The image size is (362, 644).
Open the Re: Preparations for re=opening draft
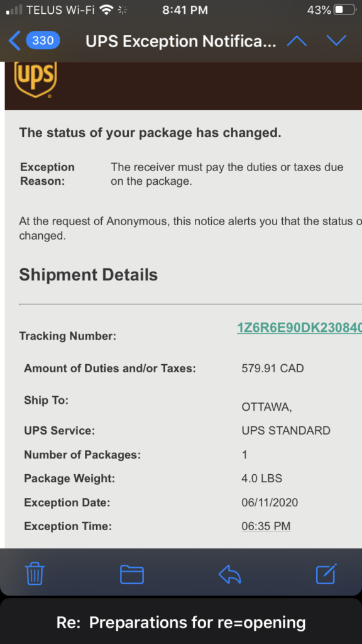(181, 622)
